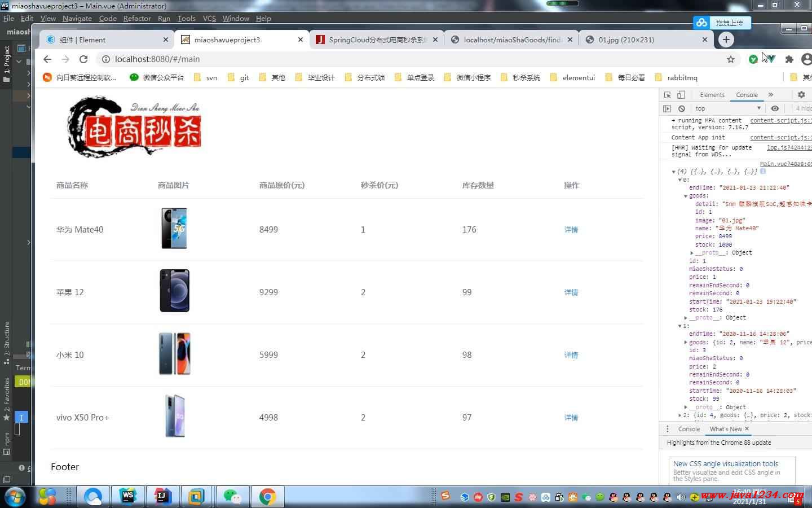Image resolution: width=812 pixels, height=508 pixels.
Task: Click the 拖拽上传 upload button
Action: click(x=722, y=23)
